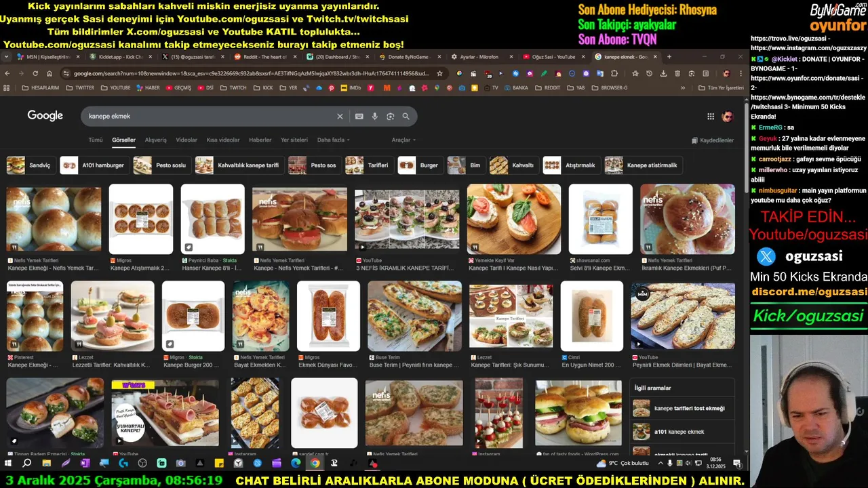Switch to the Alışveriş tab

point(155,140)
